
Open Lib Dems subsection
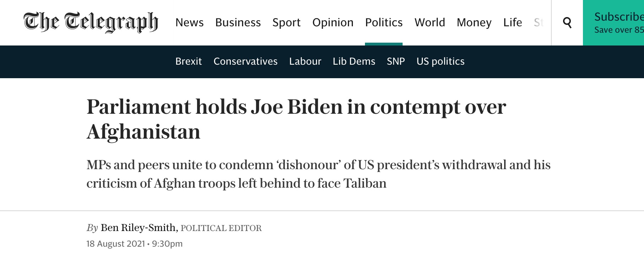(354, 61)
